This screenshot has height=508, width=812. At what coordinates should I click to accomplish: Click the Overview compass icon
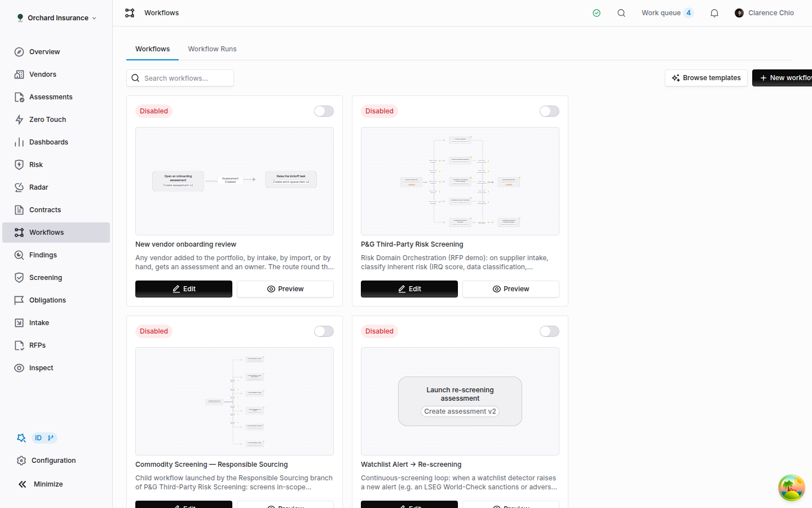point(19,52)
